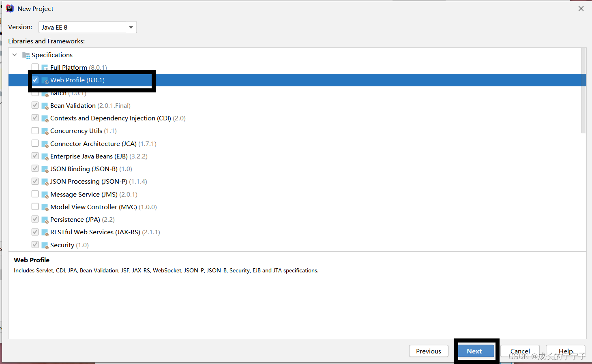Click the JSON Processing library icon
Image resolution: width=592 pixels, height=364 pixels.
(x=45, y=182)
